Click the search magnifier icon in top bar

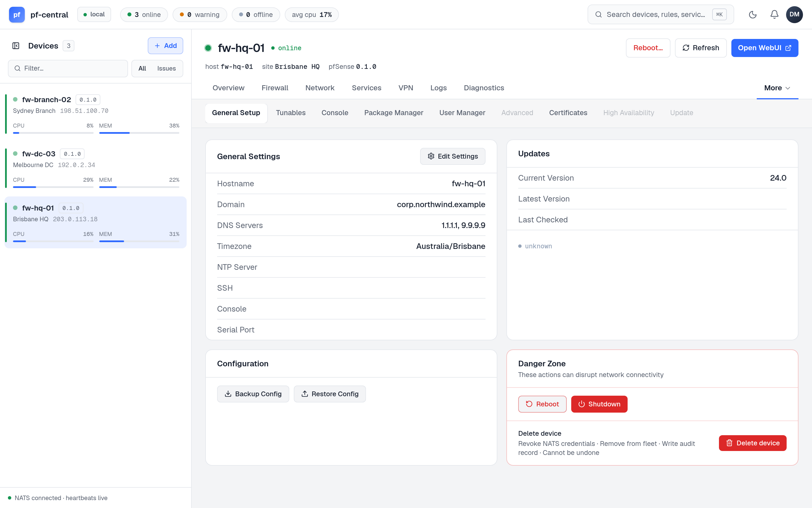(598, 14)
